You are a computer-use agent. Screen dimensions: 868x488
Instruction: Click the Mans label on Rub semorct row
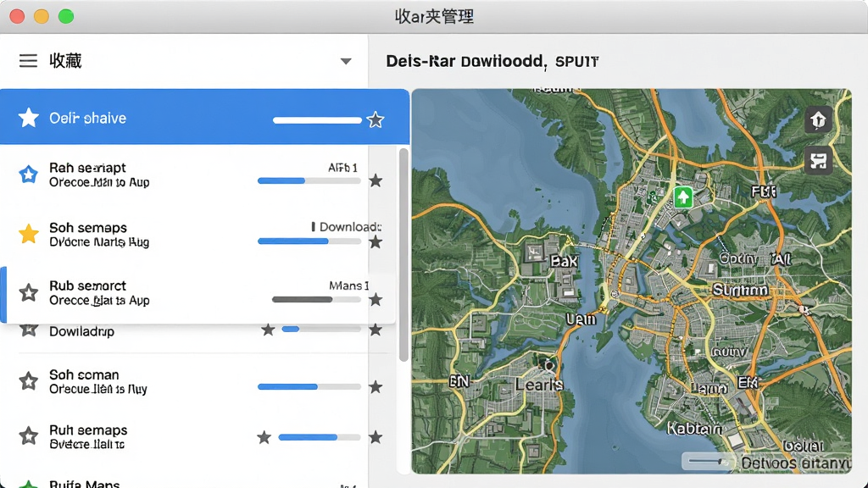348,286
